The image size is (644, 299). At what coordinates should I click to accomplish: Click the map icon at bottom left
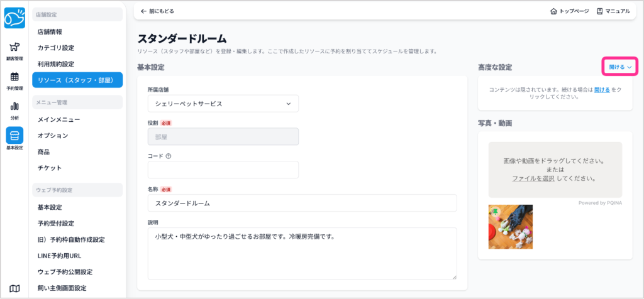coord(14,288)
